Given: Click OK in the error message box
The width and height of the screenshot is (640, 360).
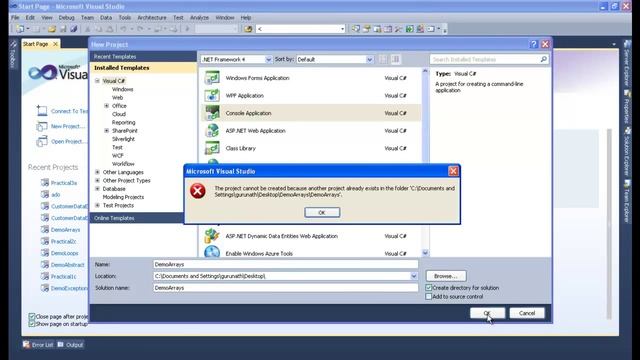Looking at the screenshot, I should click(x=322, y=212).
